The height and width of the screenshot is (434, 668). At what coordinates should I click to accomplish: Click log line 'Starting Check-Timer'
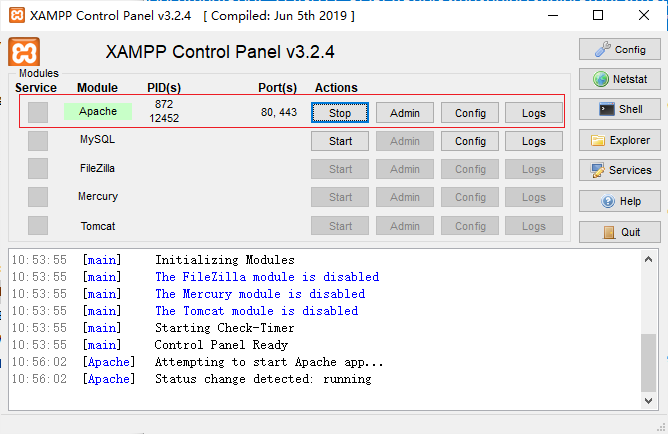(x=225, y=328)
